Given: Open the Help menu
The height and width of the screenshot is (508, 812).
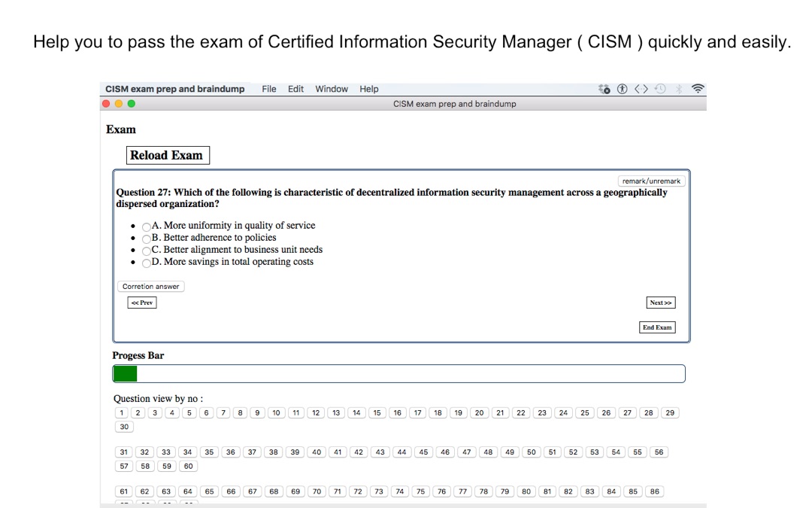Looking at the screenshot, I should tap(369, 89).
